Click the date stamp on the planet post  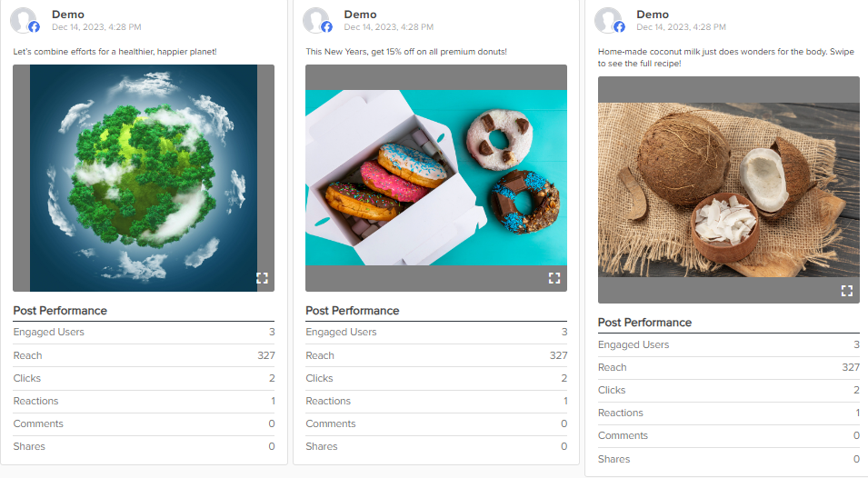tap(96, 27)
